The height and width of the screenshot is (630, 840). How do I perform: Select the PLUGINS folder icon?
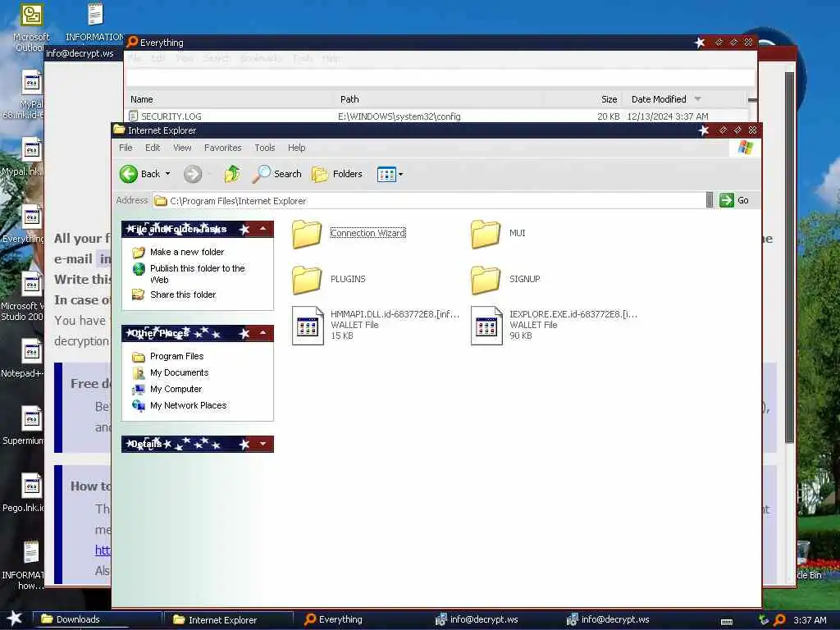(x=307, y=280)
